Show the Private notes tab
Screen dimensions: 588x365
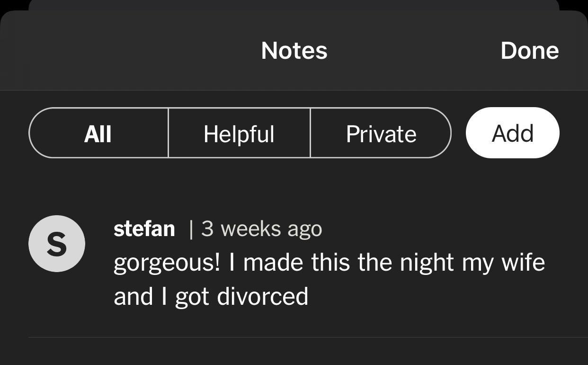(381, 133)
